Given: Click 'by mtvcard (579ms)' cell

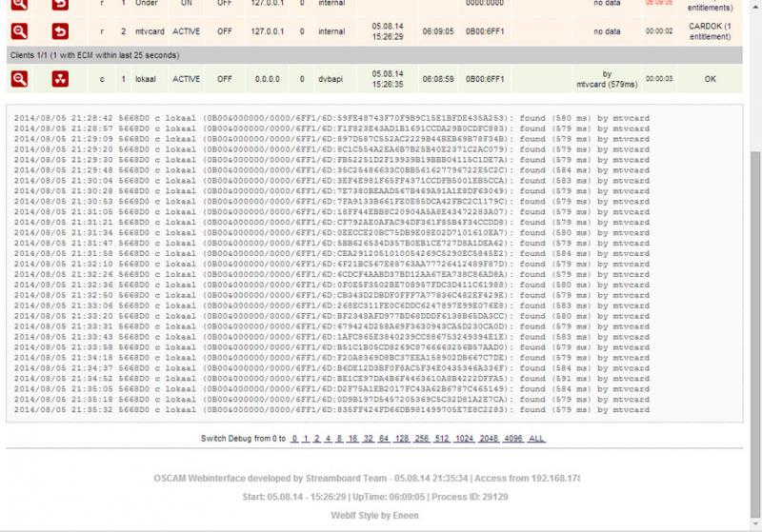Looking at the screenshot, I should coord(607,79).
